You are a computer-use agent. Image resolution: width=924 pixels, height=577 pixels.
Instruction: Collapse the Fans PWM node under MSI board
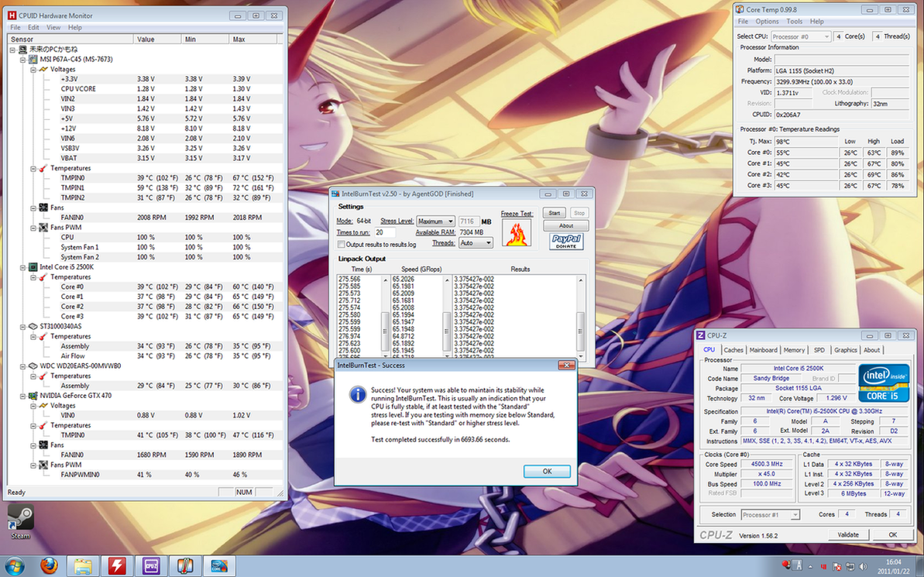point(33,228)
